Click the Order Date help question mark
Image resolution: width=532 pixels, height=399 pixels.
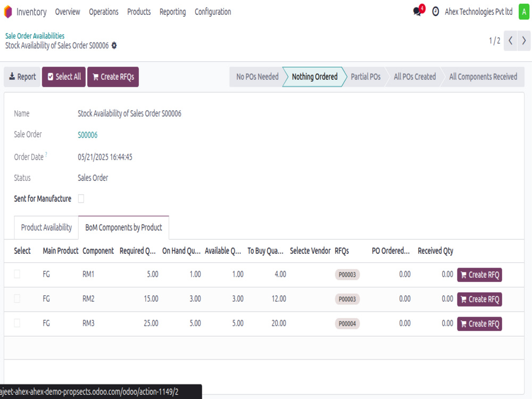(46, 154)
